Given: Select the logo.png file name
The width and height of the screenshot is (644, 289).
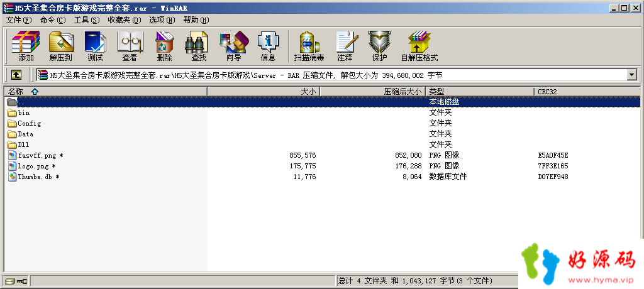Looking at the screenshot, I should point(36,166).
